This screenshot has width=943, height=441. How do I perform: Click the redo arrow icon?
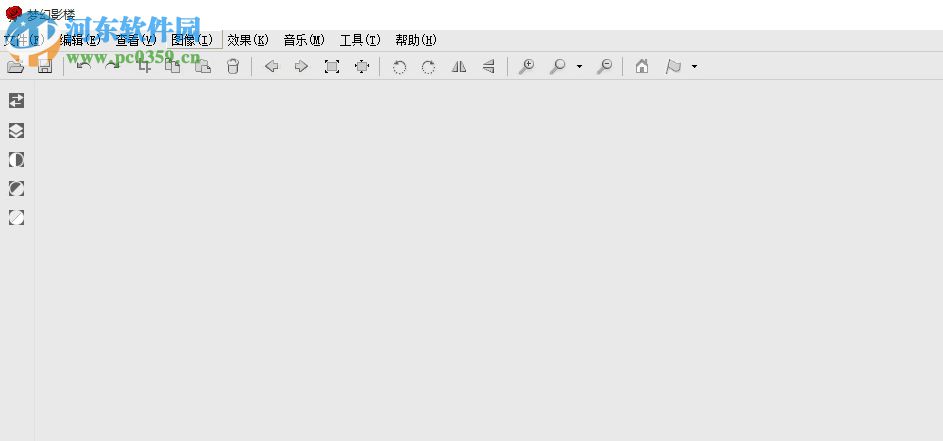pos(112,66)
